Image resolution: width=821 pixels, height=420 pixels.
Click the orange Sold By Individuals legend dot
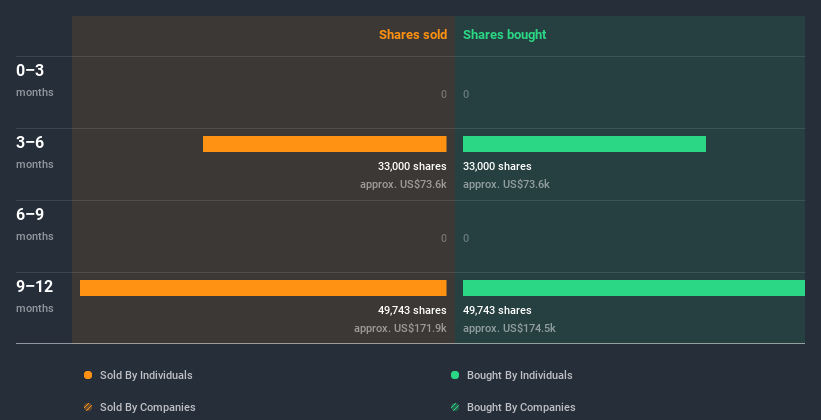click(x=88, y=375)
